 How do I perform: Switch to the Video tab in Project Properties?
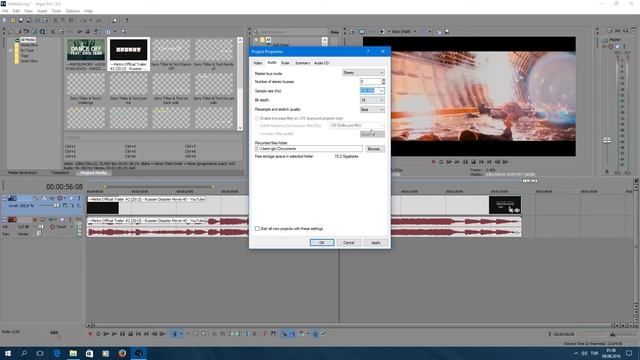pyautogui.click(x=258, y=63)
